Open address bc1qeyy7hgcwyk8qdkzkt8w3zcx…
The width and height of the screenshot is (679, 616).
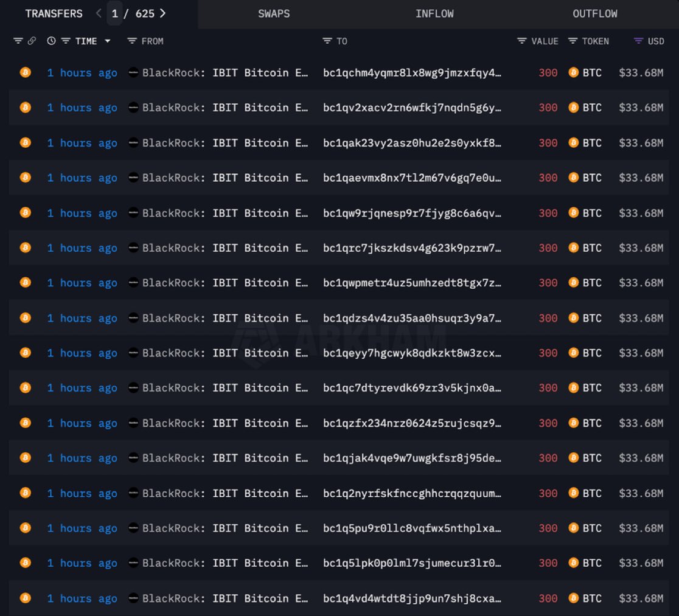412,353
